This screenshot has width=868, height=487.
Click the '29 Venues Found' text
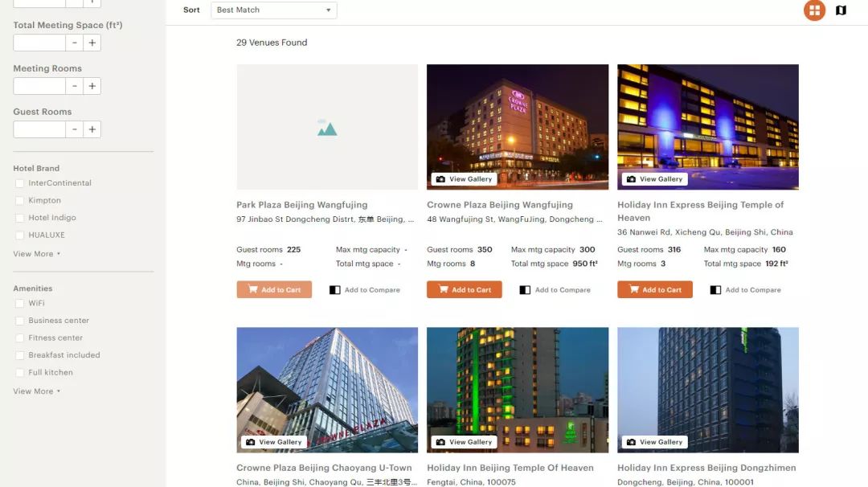tap(272, 43)
